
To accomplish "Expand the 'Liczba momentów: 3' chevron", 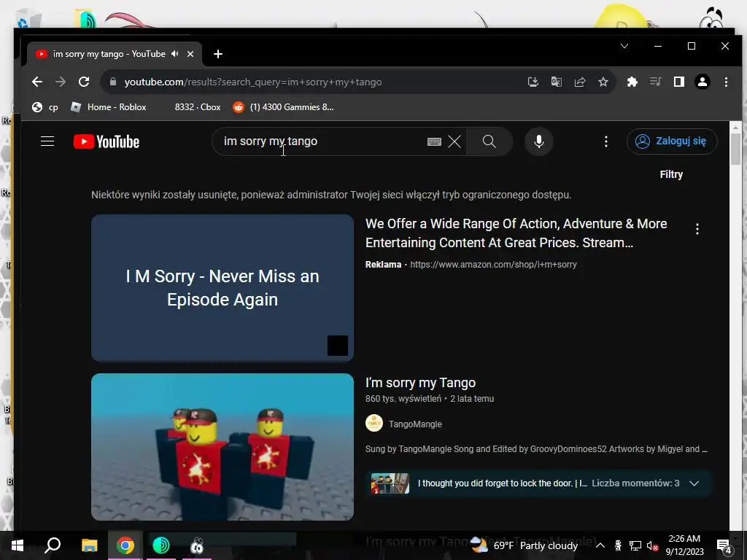I will pyautogui.click(x=694, y=483).
